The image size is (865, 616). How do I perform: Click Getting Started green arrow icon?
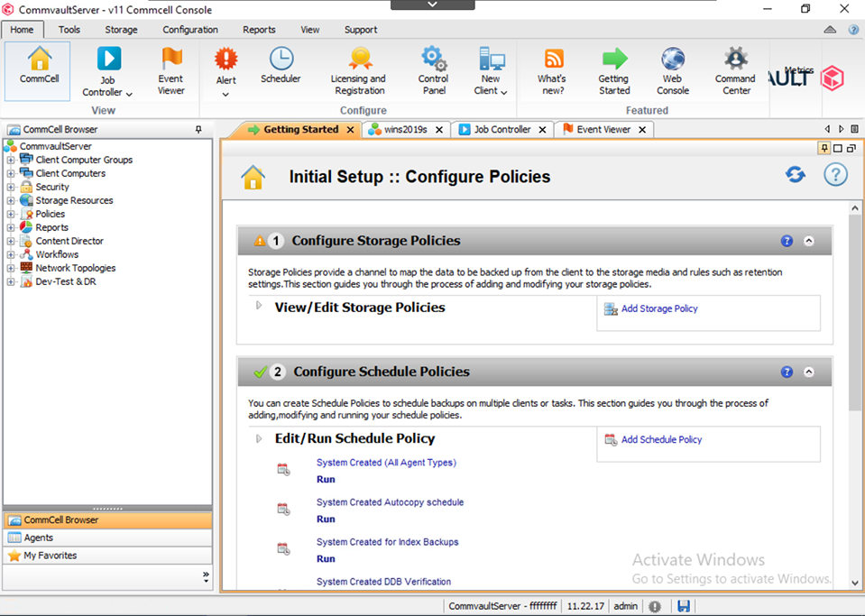[614, 59]
